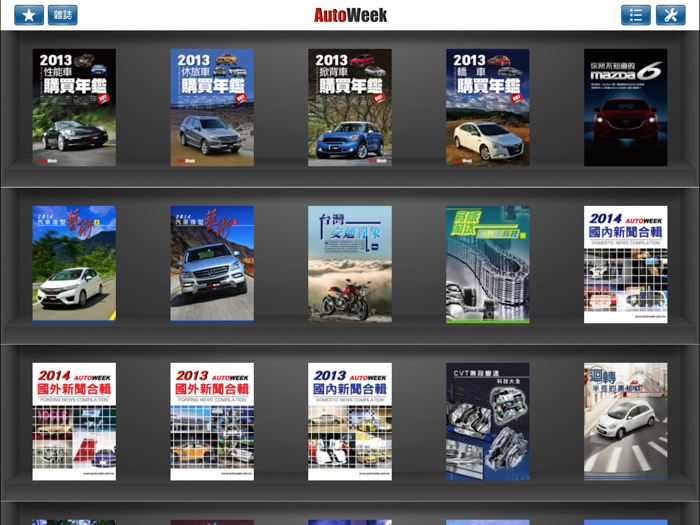Open 2014 藝術 issue with silver Mercedes
700x525 pixels.
212,264
